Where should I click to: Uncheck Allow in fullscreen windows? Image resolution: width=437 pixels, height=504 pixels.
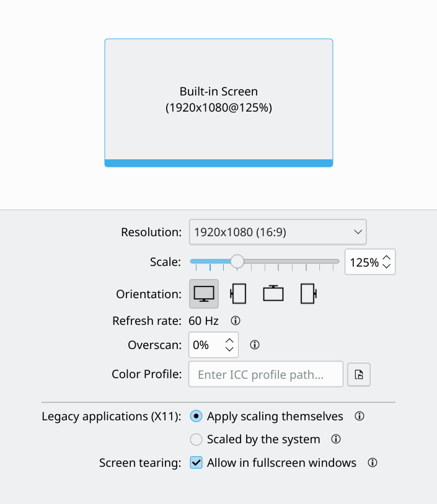click(196, 462)
